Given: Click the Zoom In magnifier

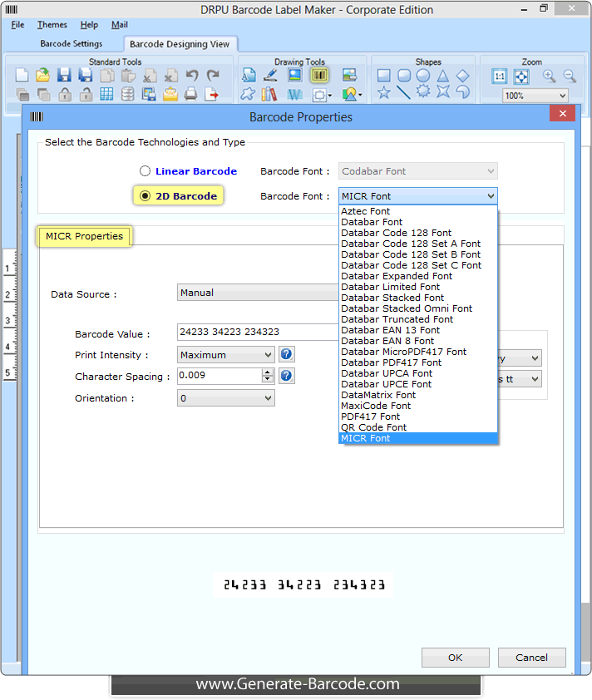Looking at the screenshot, I should tap(549, 76).
